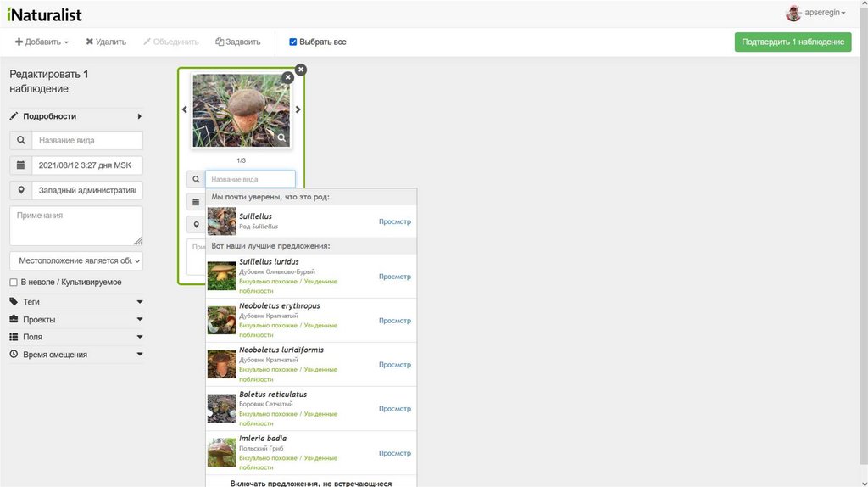Remove photo with card image X icon
Image resolution: width=868 pixels, height=487 pixels.
[x=288, y=77]
